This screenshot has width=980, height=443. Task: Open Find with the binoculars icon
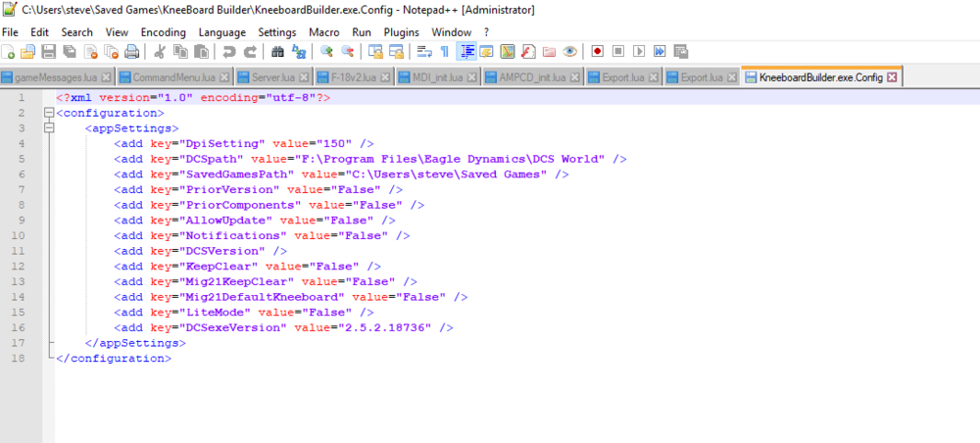277,52
